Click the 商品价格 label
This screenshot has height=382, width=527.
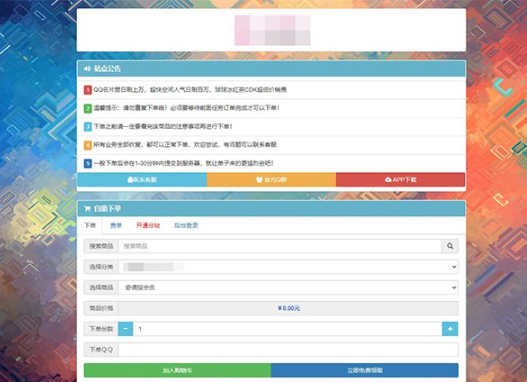101,308
